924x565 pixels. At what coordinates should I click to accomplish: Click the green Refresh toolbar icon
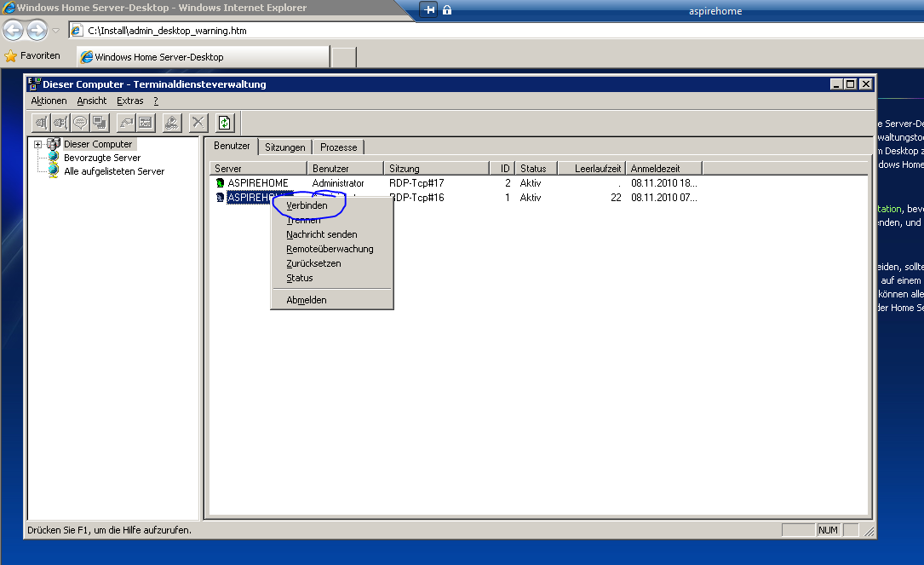tap(225, 123)
